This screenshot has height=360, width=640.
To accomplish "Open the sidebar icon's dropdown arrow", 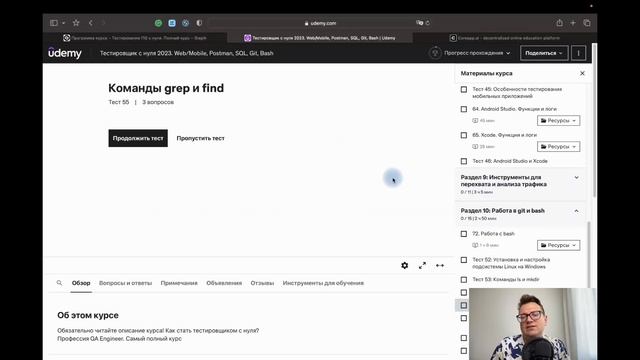I will coord(64,23).
